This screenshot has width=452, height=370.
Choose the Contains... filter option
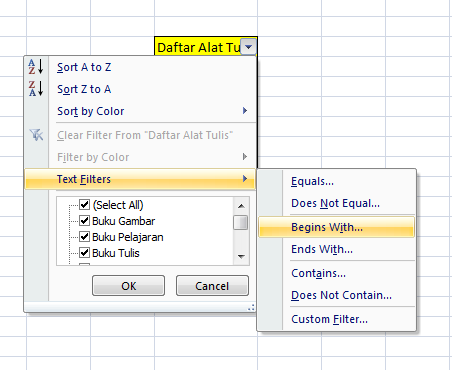pos(336,273)
